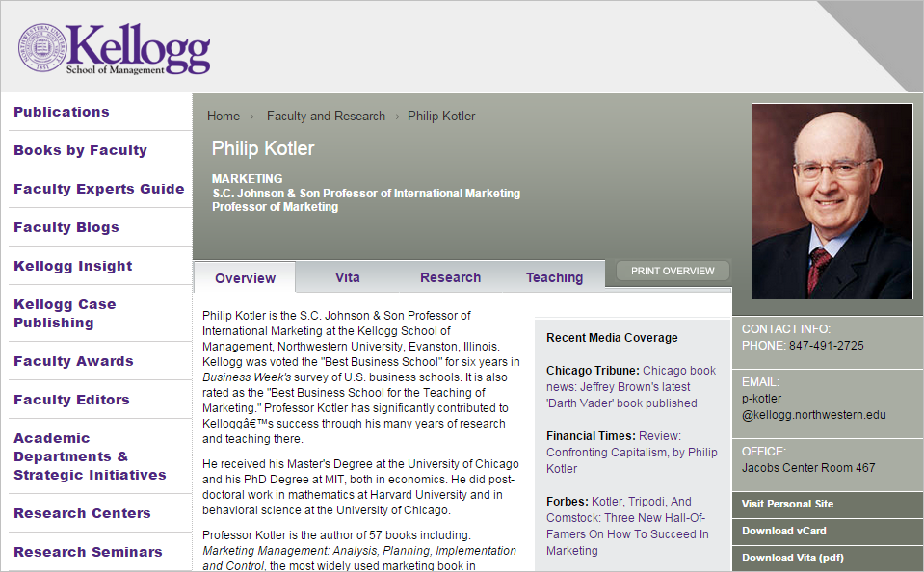Viewport: 924px width, 572px height.
Task: Click the Philip Kotler page heading
Action: (263, 148)
